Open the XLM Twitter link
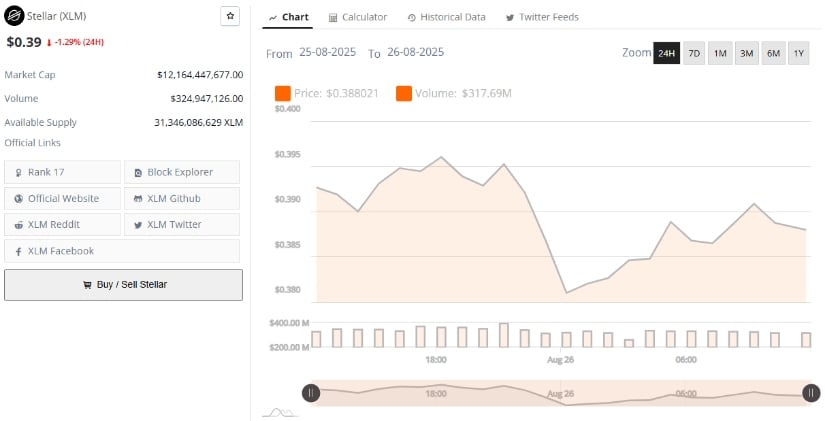The height and width of the screenshot is (421, 825). coord(182,224)
